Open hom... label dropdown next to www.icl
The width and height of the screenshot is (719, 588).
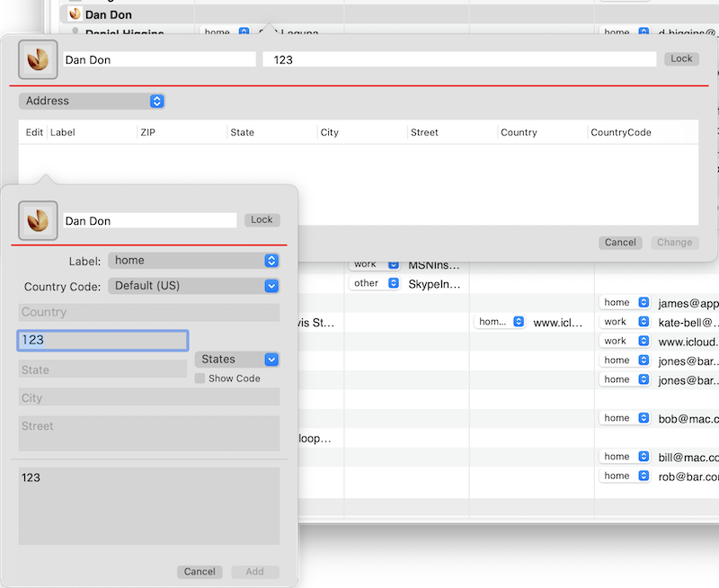click(500, 322)
